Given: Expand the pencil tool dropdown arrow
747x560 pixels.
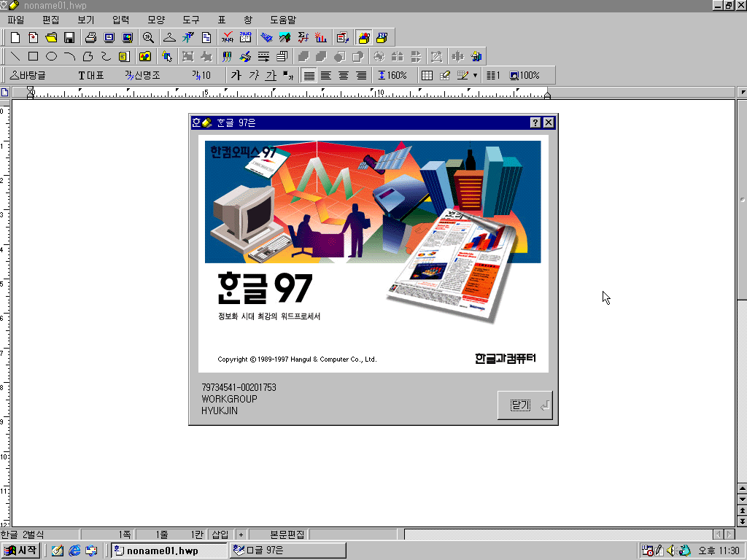Looking at the screenshot, I should pyautogui.click(x=475, y=75).
